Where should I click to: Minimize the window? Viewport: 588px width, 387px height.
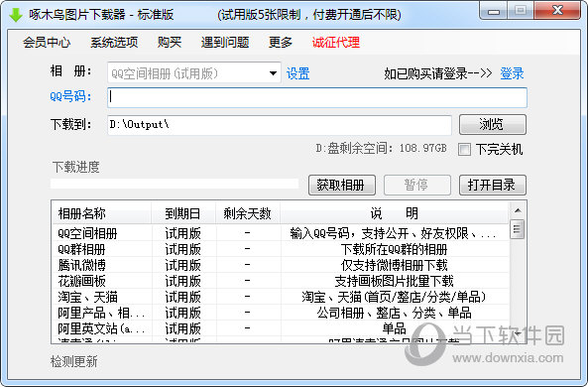pyautogui.click(x=494, y=11)
